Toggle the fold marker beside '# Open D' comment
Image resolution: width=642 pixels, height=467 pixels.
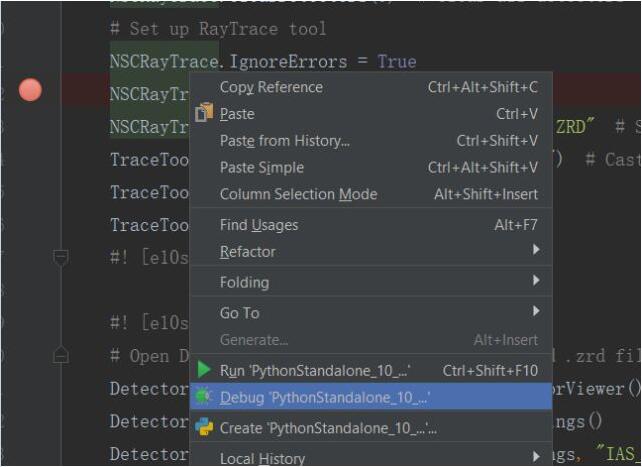point(61,355)
